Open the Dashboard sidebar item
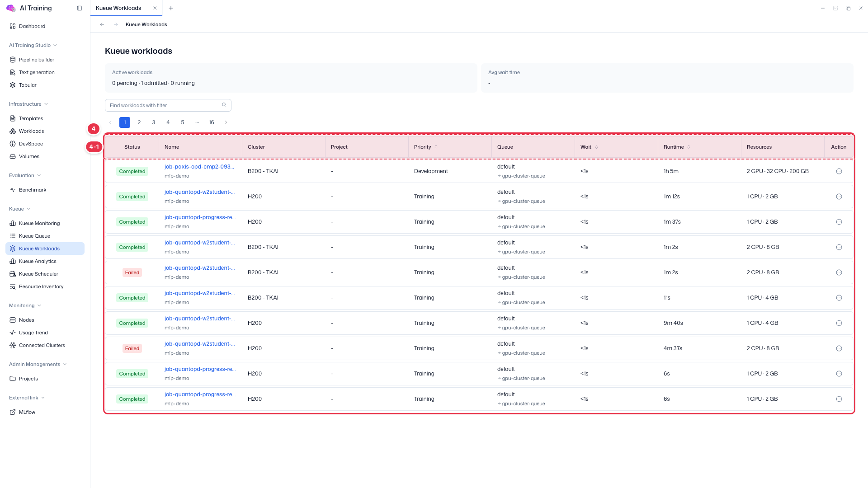The image size is (868, 488). click(45, 26)
